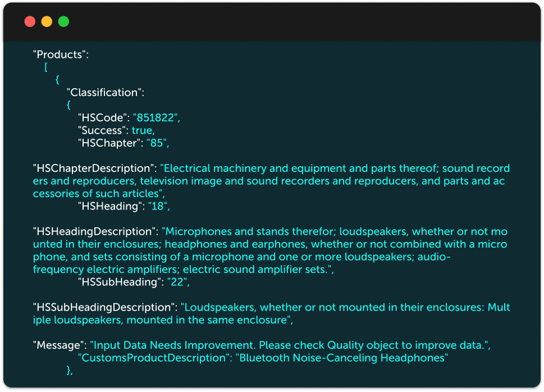Select the "85" HSChapter value
The width and height of the screenshot is (544, 392).
(158, 143)
